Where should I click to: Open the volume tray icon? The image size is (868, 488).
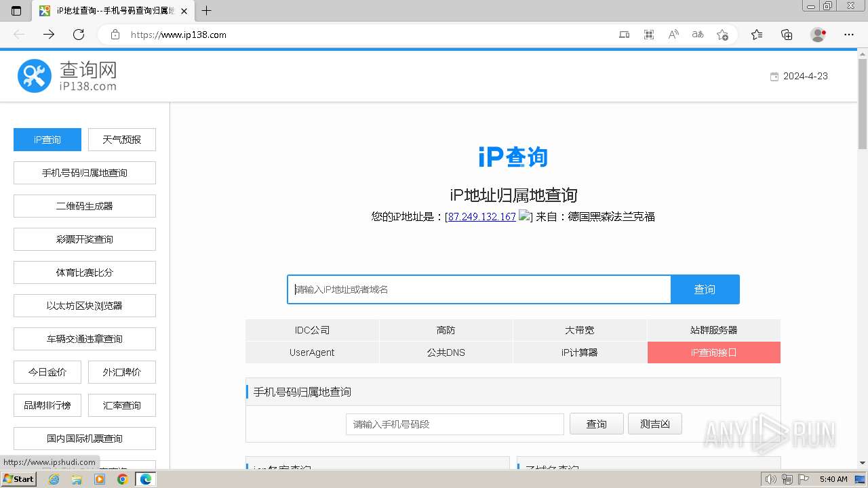pyautogui.click(x=771, y=479)
